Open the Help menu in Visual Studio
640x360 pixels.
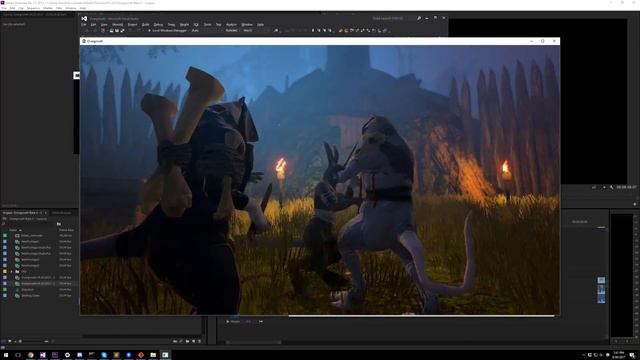(x=260, y=24)
